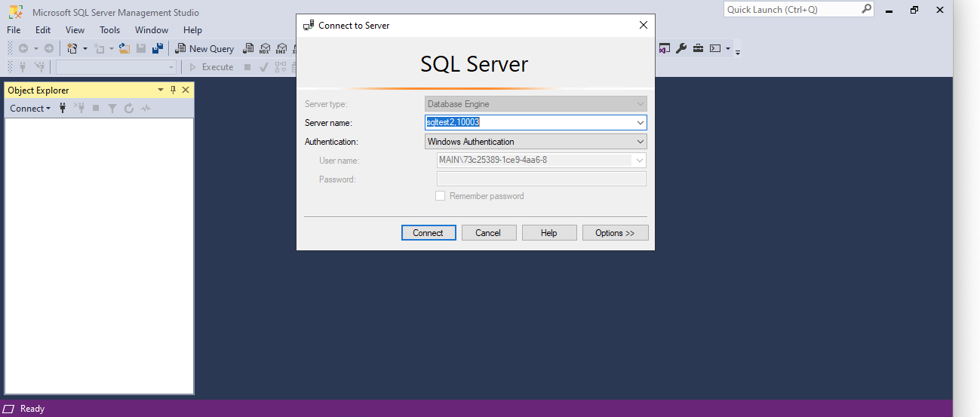Click the Quick Launch magnifier icon
The height and width of the screenshot is (417, 980).
point(866,9)
